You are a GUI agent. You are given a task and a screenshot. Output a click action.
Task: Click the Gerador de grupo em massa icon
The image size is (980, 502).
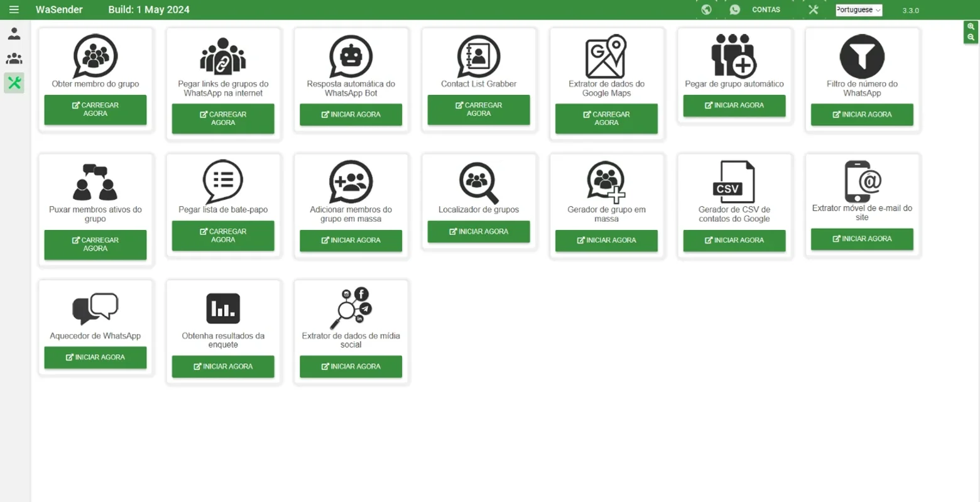606,182
